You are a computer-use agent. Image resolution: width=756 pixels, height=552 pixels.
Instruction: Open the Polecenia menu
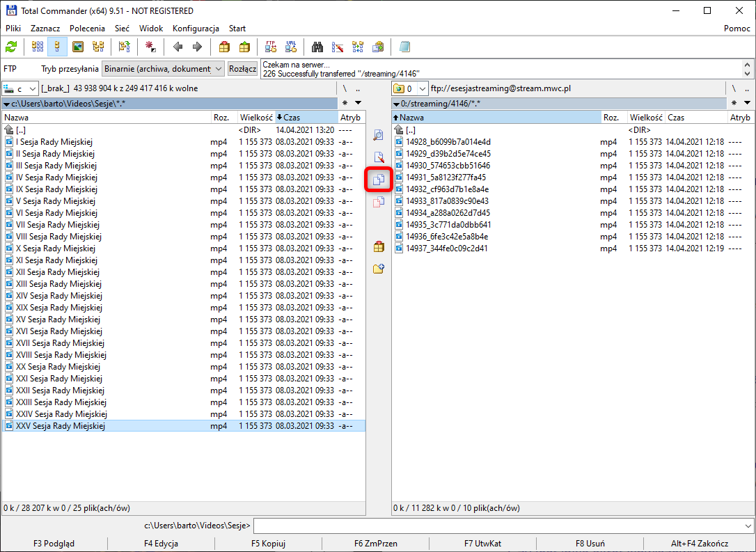click(x=87, y=29)
